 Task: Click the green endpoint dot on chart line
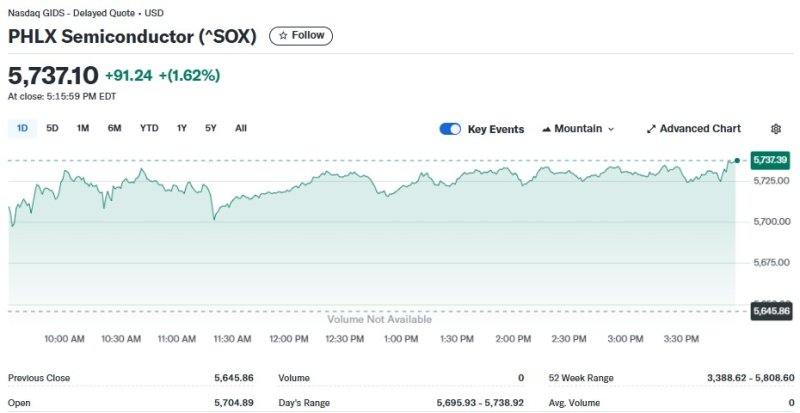click(737, 160)
